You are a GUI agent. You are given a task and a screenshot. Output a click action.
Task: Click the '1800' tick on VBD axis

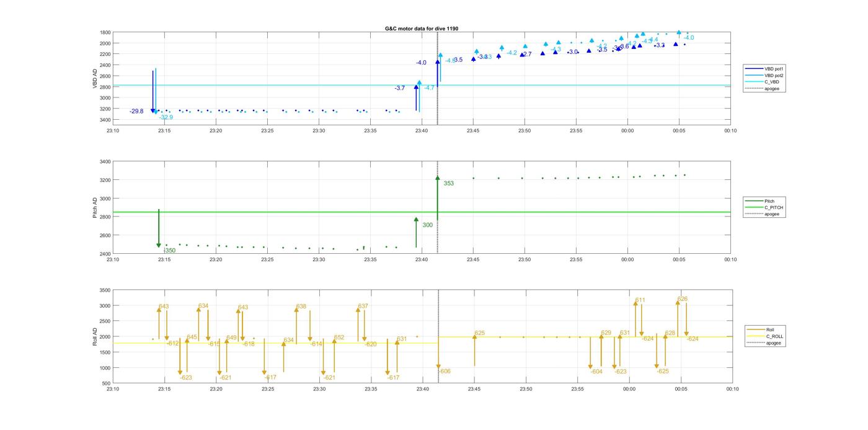coord(105,32)
